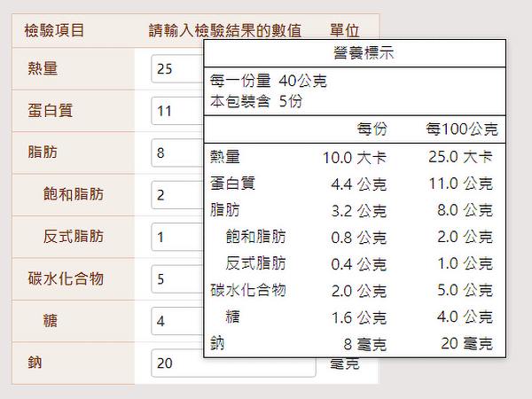Viewport: 532px width, 399px height.
Task: Select the 每份 column heading in nutrition label
Action: (x=372, y=129)
